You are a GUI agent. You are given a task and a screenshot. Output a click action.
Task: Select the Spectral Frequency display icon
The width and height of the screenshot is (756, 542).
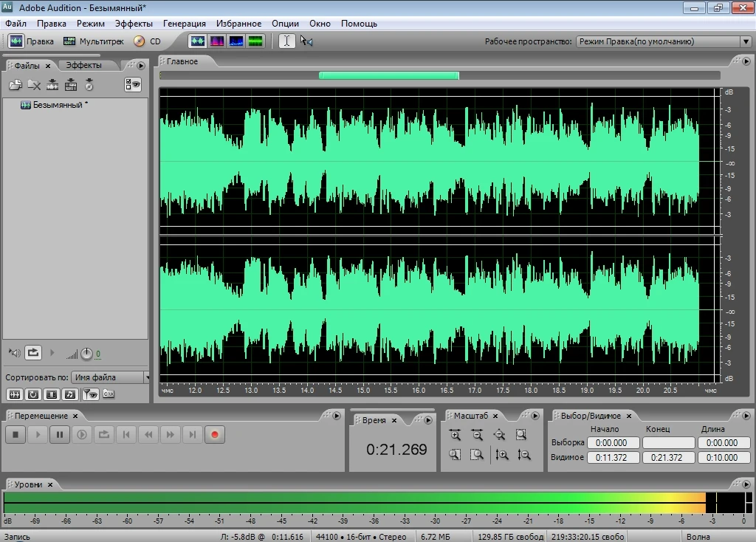click(x=217, y=41)
